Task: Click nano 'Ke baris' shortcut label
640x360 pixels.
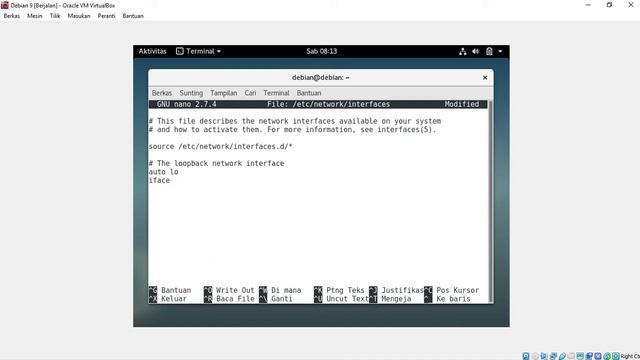Action: pyautogui.click(x=453, y=299)
